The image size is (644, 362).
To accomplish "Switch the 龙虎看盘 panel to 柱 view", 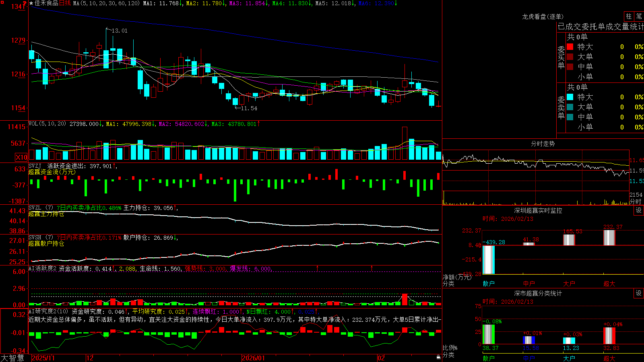I will click(629, 16).
